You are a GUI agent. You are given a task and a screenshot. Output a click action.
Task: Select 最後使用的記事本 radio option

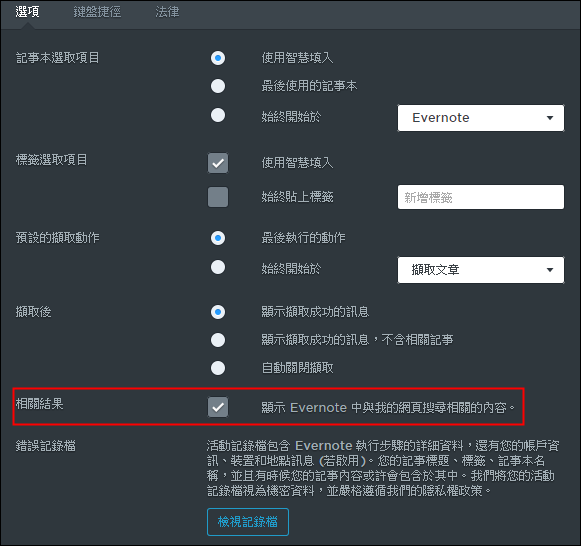218,86
